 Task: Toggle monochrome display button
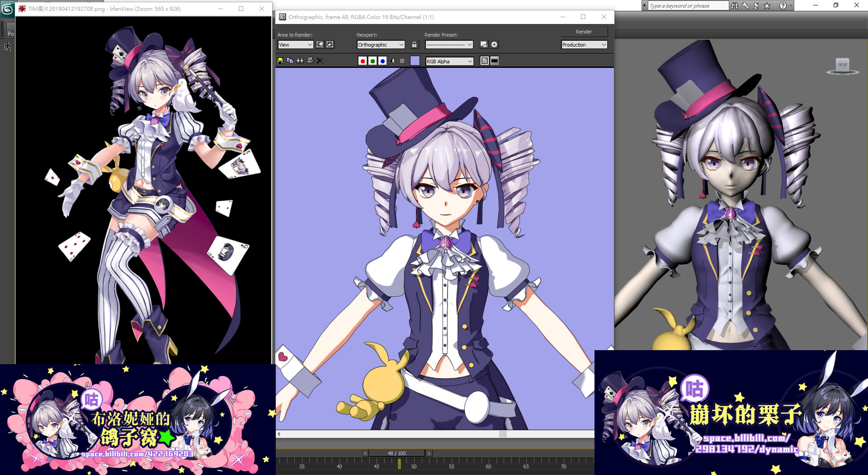[x=402, y=61]
